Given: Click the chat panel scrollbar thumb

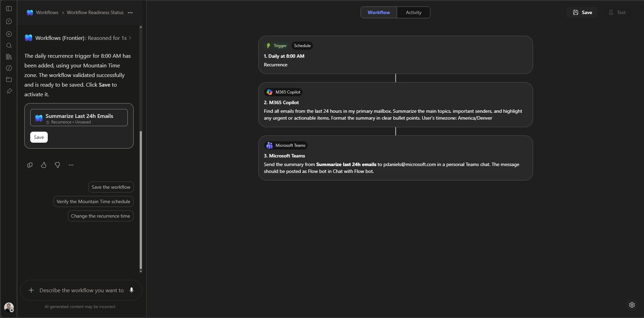Looking at the screenshot, I should point(140,200).
